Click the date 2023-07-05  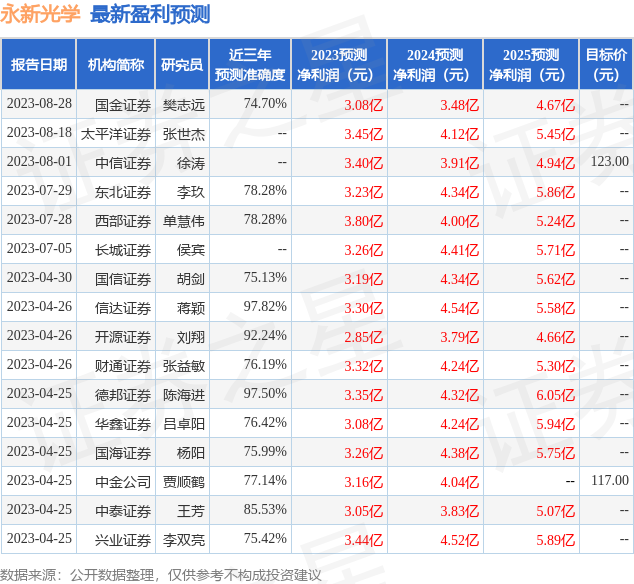pos(39,249)
